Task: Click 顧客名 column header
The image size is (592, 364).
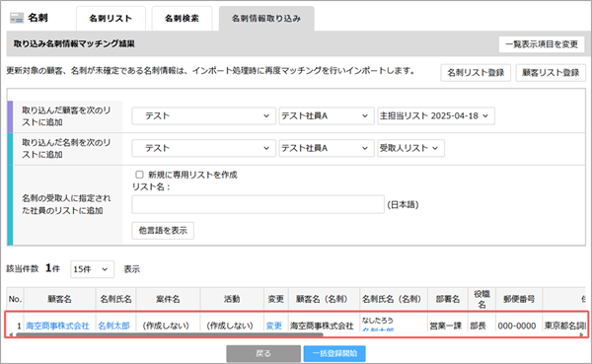Action: point(59,299)
